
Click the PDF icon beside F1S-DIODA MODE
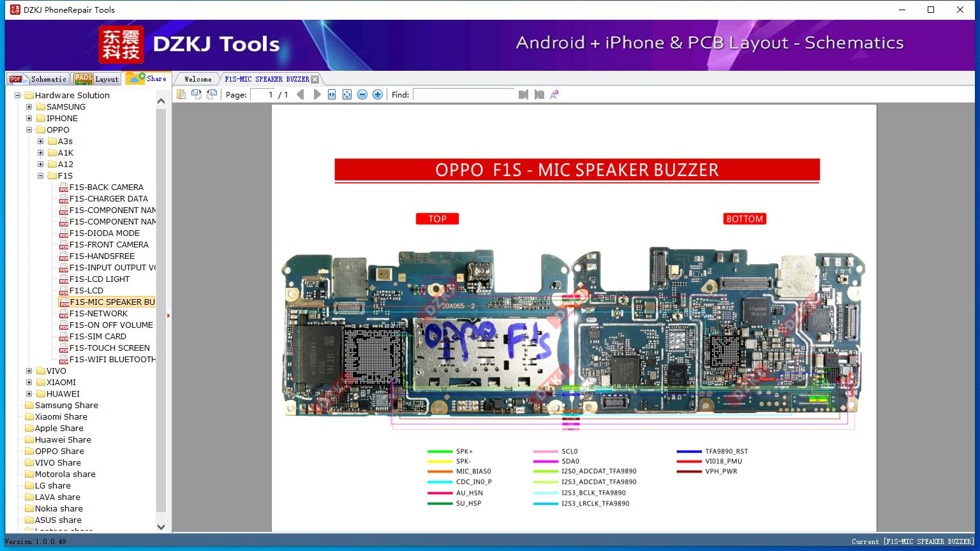(x=64, y=233)
